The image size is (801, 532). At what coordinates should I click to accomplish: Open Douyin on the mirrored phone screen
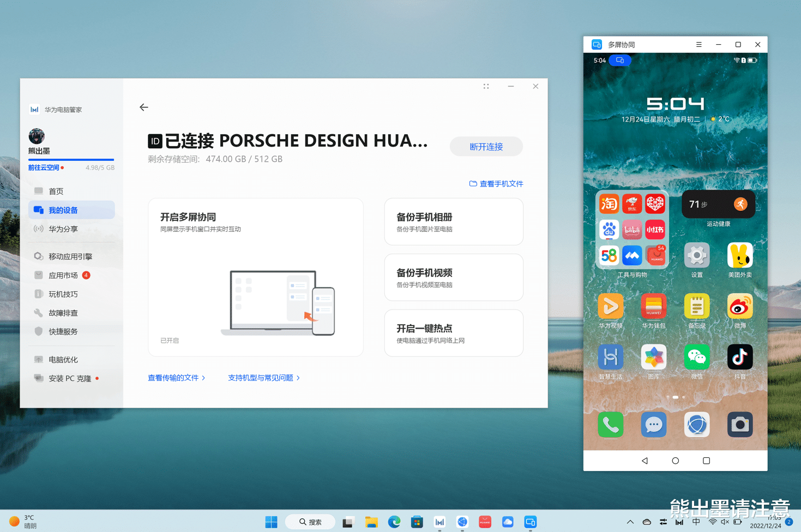(739, 356)
